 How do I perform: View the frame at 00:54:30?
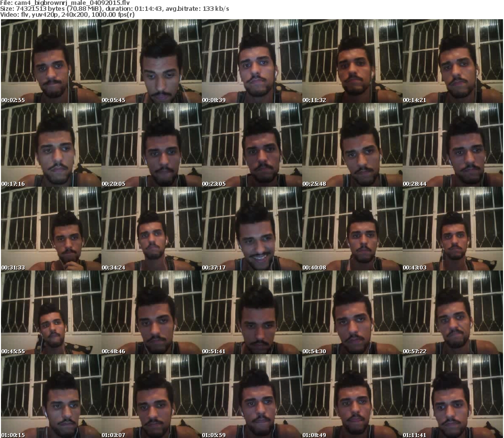coord(352,312)
